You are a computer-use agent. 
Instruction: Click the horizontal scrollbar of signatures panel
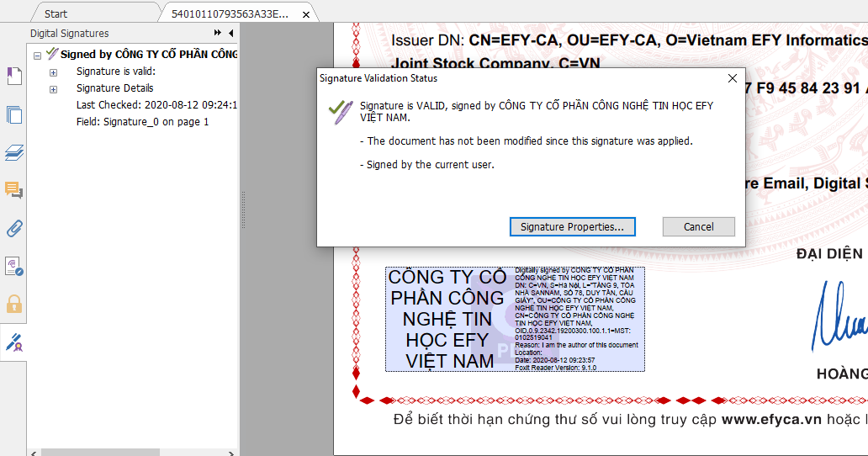pyautogui.click(x=101, y=453)
